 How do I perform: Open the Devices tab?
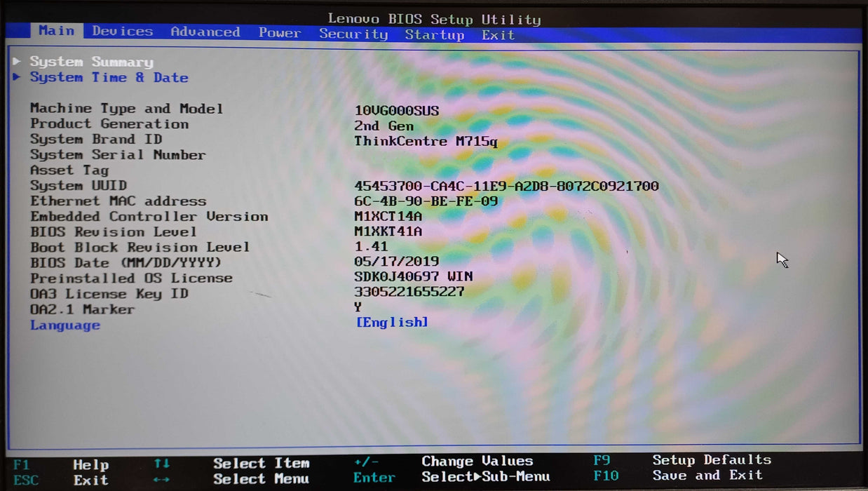coord(122,32)
